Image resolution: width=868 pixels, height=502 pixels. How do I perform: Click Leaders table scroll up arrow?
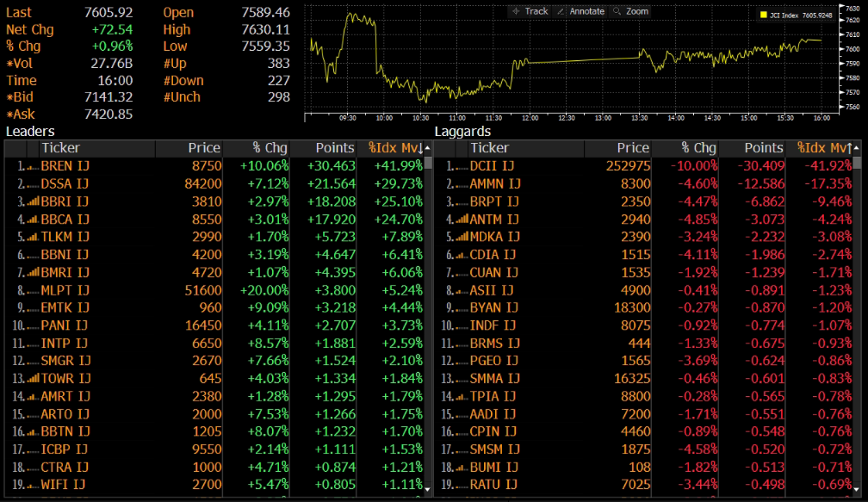427,148
